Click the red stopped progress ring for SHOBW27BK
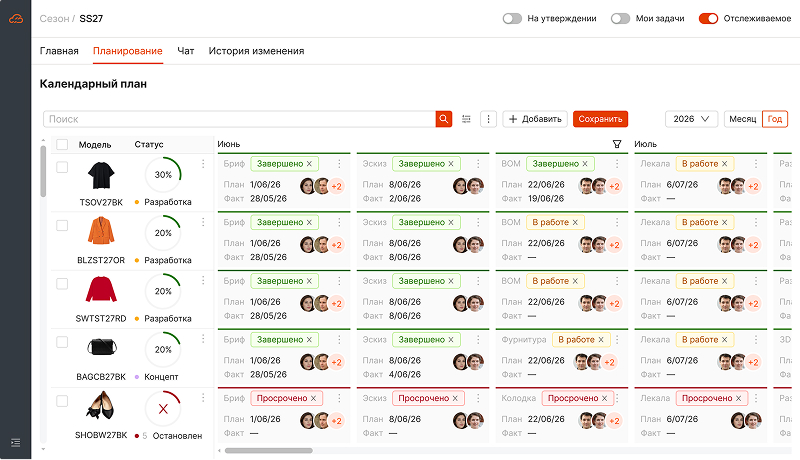The height and width of the screenshot is (460, 800). point(163,408)
